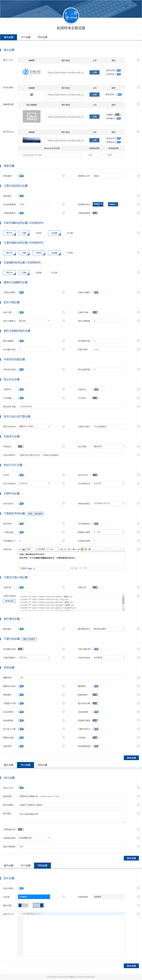142x980 pixels.
Task: Click the highlighted 色彩设置 tab above color section
Action: click(42, 866)
